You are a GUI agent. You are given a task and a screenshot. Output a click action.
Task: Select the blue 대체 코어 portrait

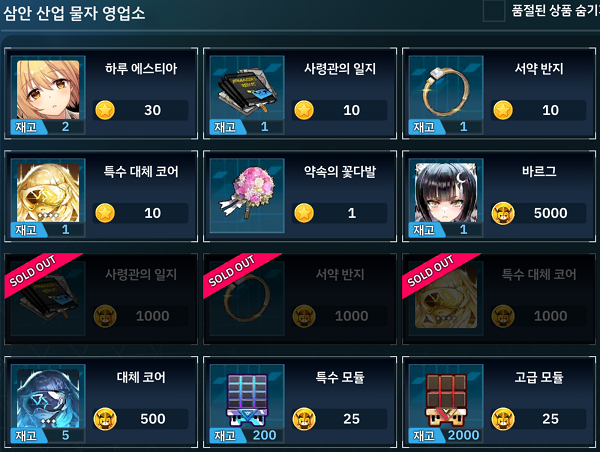48,398
